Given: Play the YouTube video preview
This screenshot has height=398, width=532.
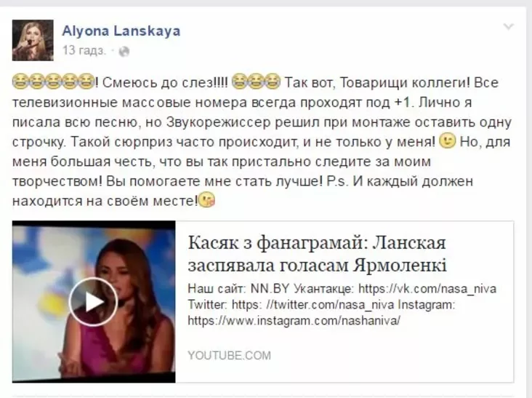Looking at the screenshot, I should click(x=92, y=301).
